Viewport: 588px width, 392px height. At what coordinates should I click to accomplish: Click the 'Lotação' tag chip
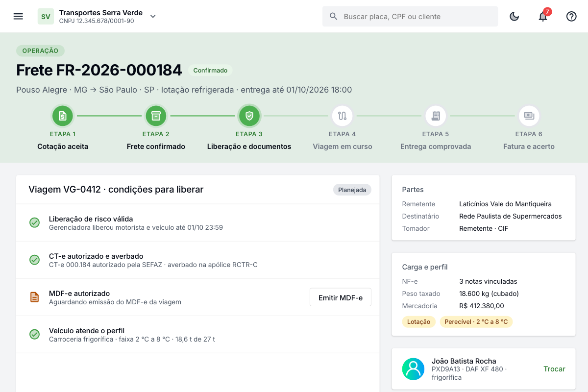418,322
